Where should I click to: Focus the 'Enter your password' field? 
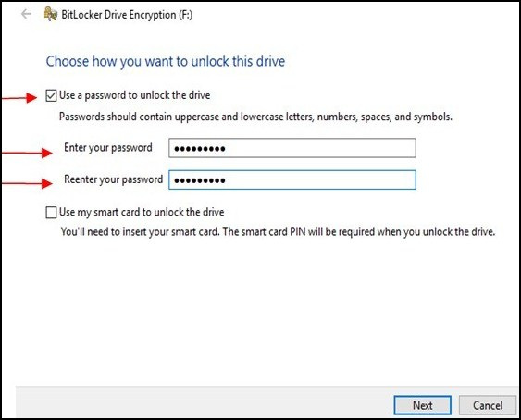pos(292,148)
